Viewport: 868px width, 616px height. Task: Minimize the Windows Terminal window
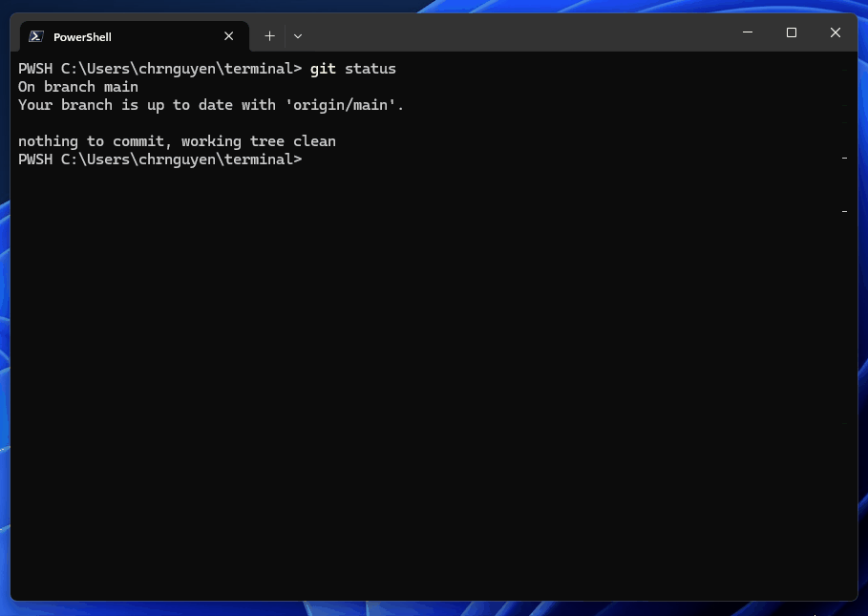(x=747, y=32)
